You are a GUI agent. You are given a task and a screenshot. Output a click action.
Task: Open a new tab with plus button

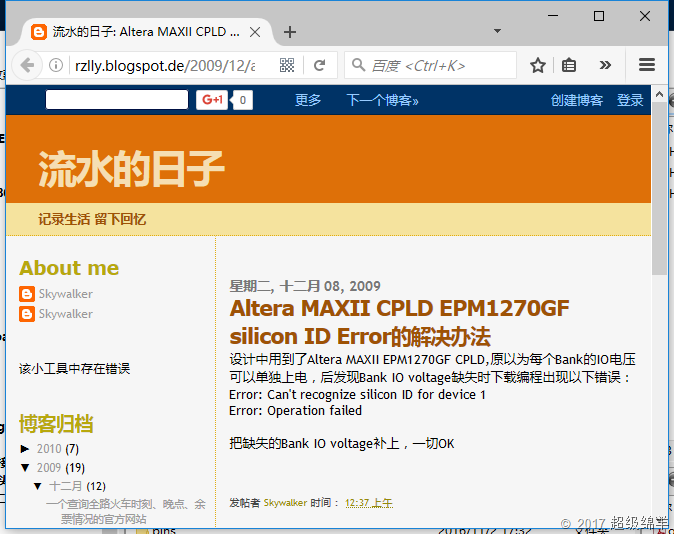click(x=290, y=31)
